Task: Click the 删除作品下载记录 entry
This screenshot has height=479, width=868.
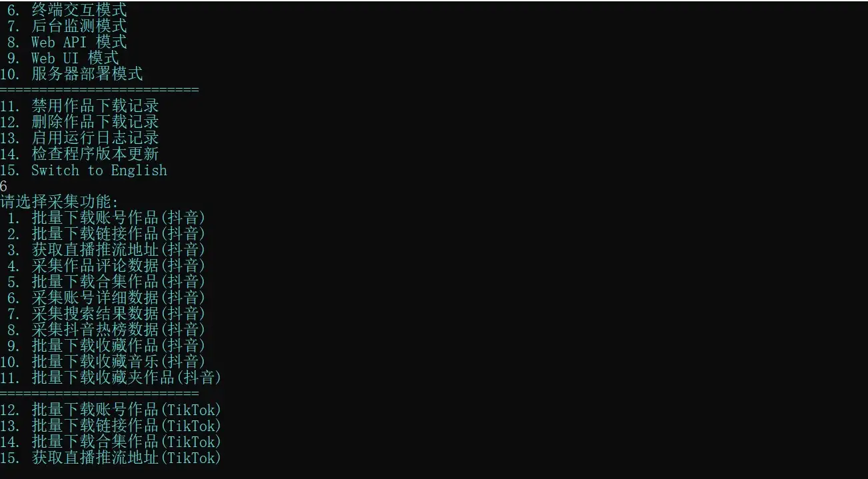Action: [x=79, y=122]
